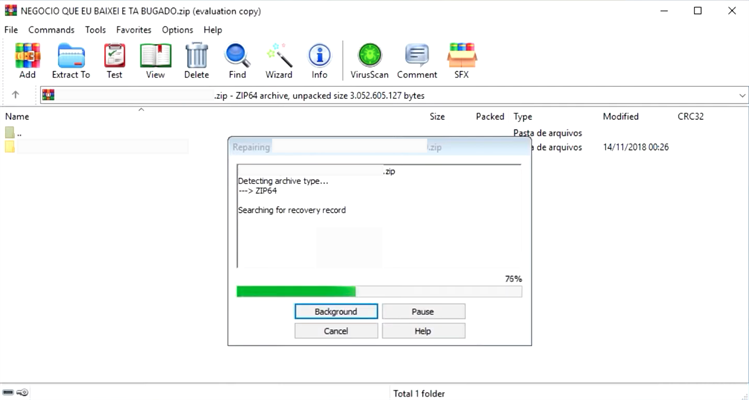Select the Extract To toolbar icon
The image size is (749, 400).
tap(71, 60)
